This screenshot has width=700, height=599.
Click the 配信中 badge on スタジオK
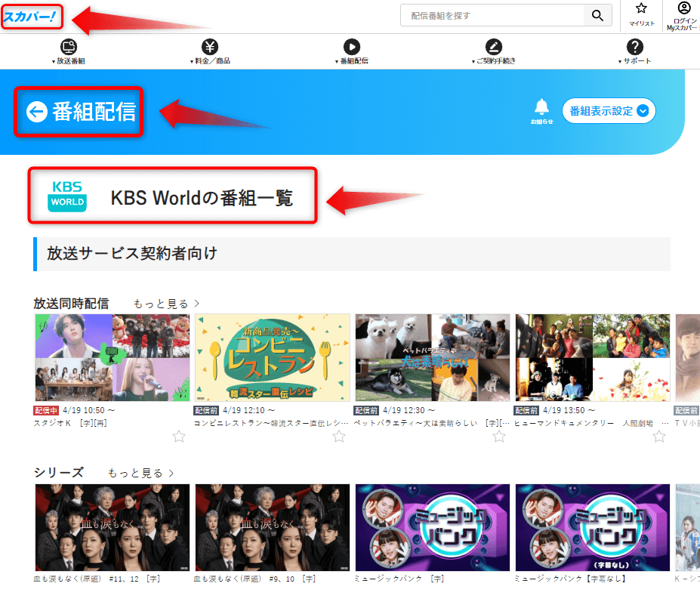tap(46, 410)
